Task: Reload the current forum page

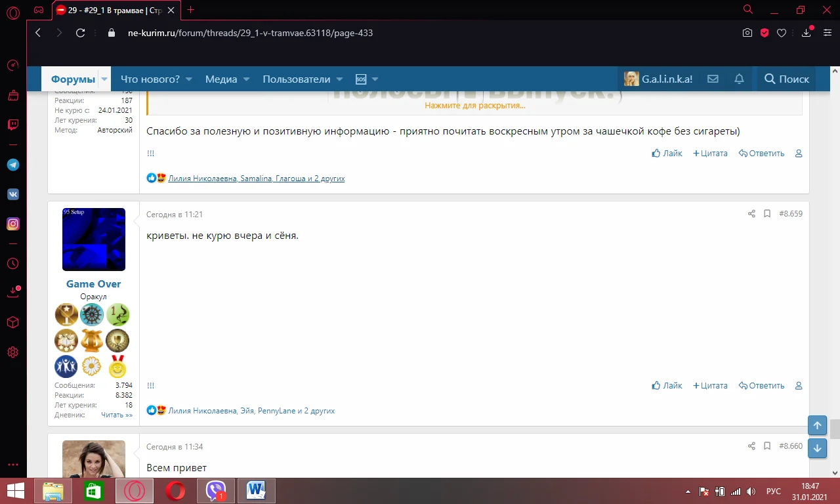Action: [81, 33]
